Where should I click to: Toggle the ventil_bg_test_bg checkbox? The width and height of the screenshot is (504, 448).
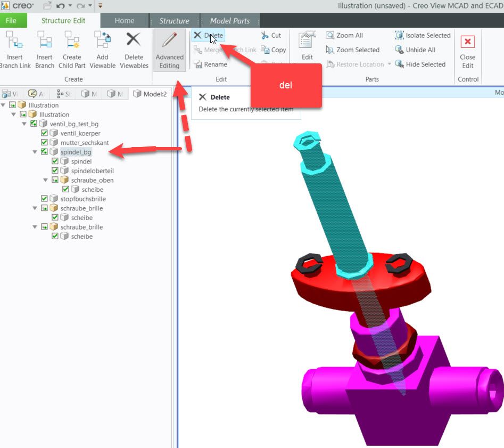click(34, 124)
